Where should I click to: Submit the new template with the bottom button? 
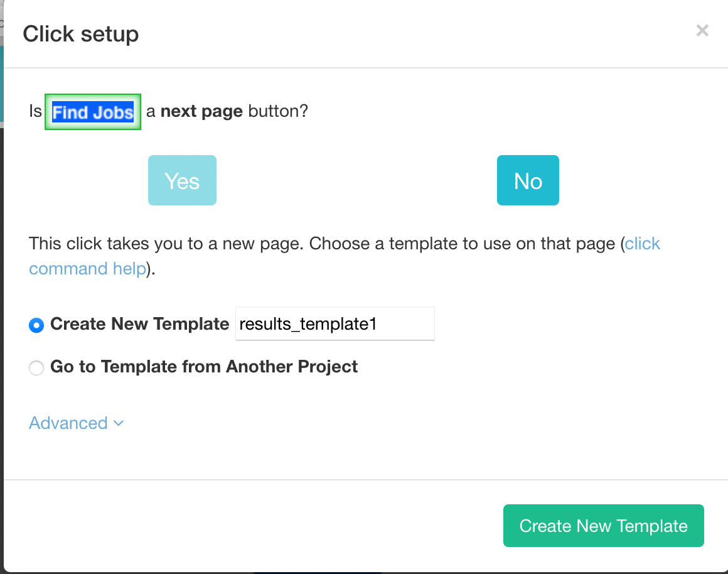click(602, 526)
